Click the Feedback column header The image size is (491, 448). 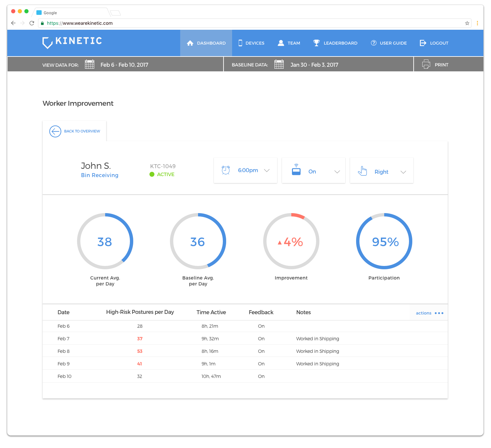click(261, 312)
